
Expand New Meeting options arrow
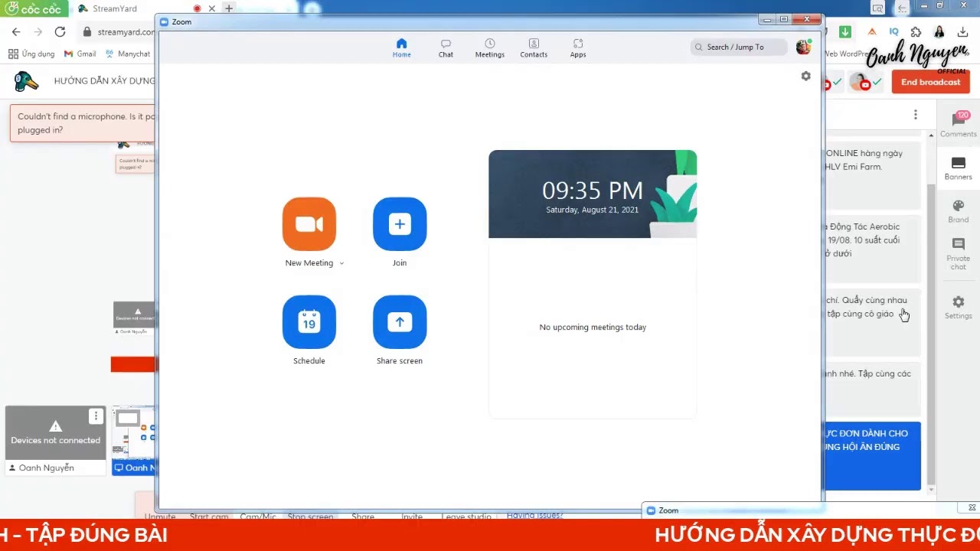coord(341,263)
